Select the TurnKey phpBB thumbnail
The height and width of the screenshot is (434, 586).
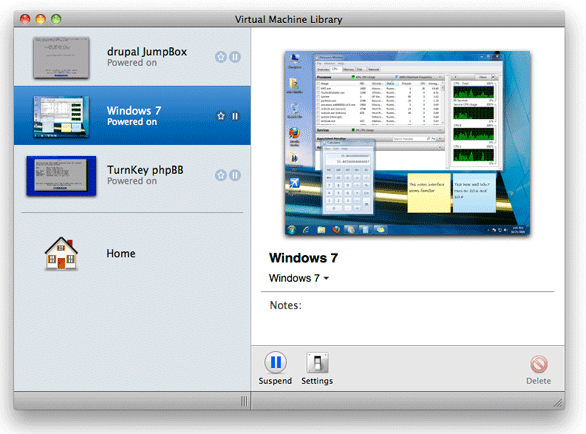pyautogui.click(x=61, y=176)
